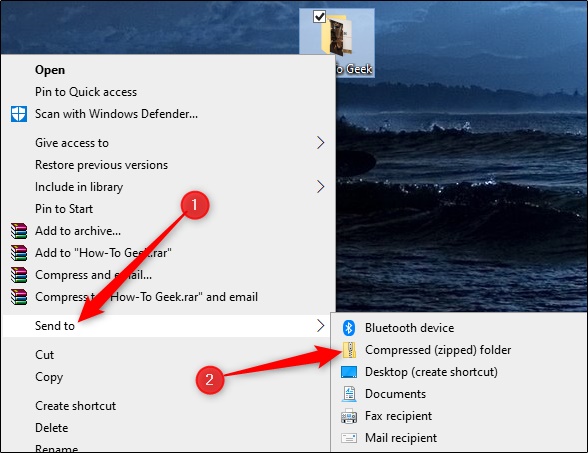Expand the Send to submenu arrow

pos(320,326)
